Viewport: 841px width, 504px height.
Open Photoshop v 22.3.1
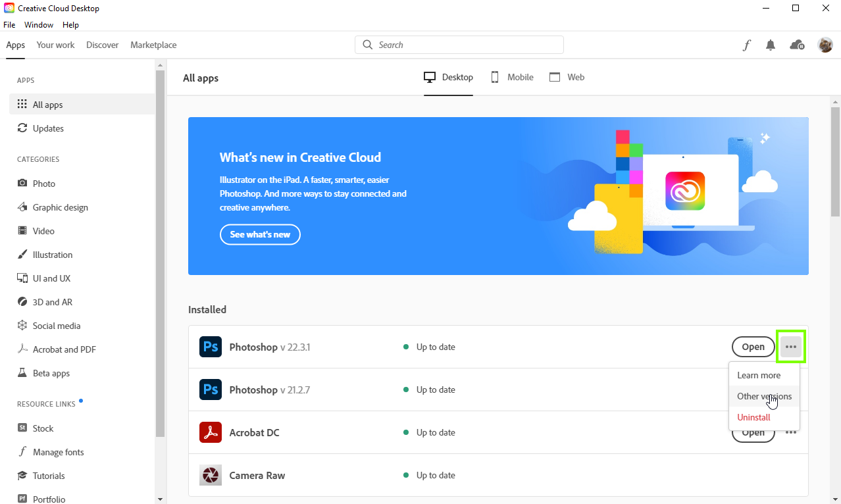[753, 347]
